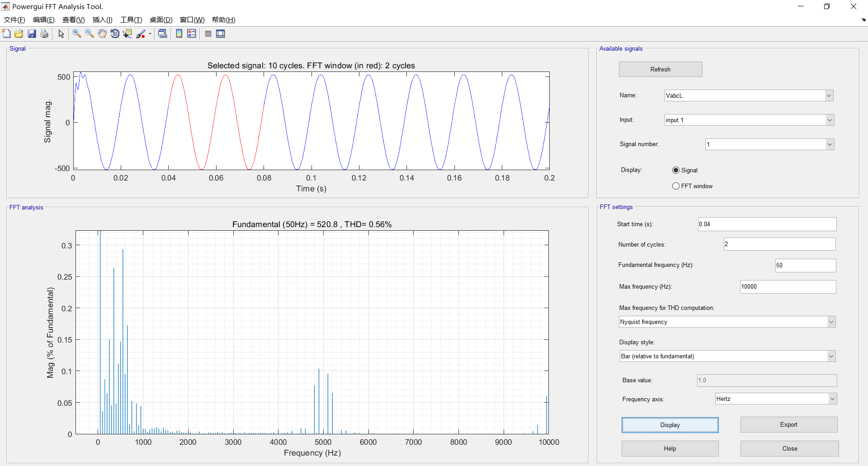
Task: Click the Fundamental THD title text
Action: point(312,224)
